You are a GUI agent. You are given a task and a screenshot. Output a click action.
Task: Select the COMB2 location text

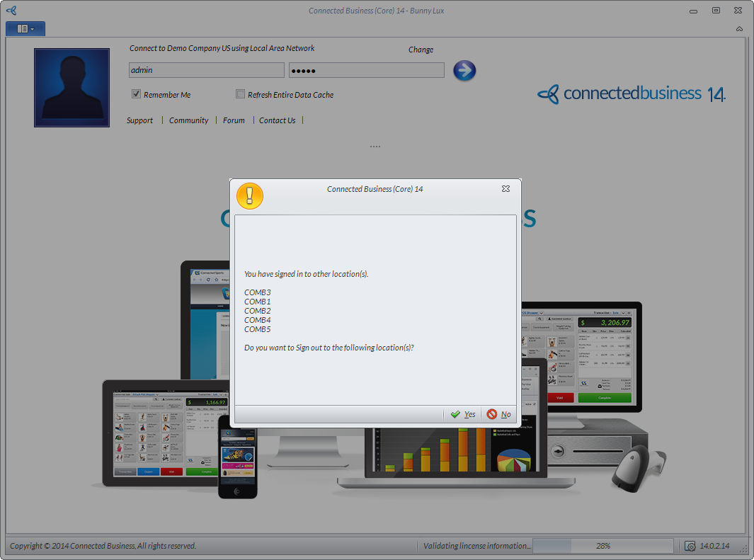[257, 311]
